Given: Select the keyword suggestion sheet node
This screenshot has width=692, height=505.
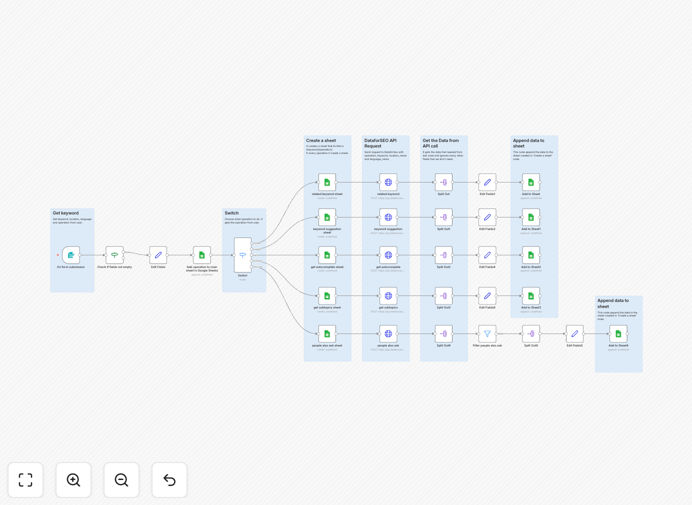Looking at the screenshot, I should pyautogui.click(x=327, y=217).
